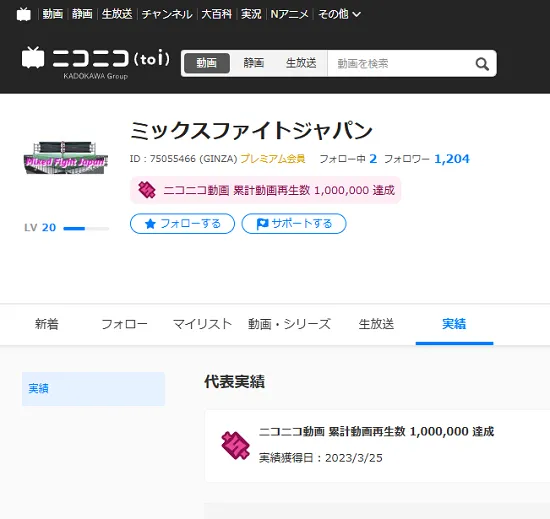The height and width of the screenshot is (519, 550).
Task: Select 生放送 search type toggle
Action: pos(301,63)
